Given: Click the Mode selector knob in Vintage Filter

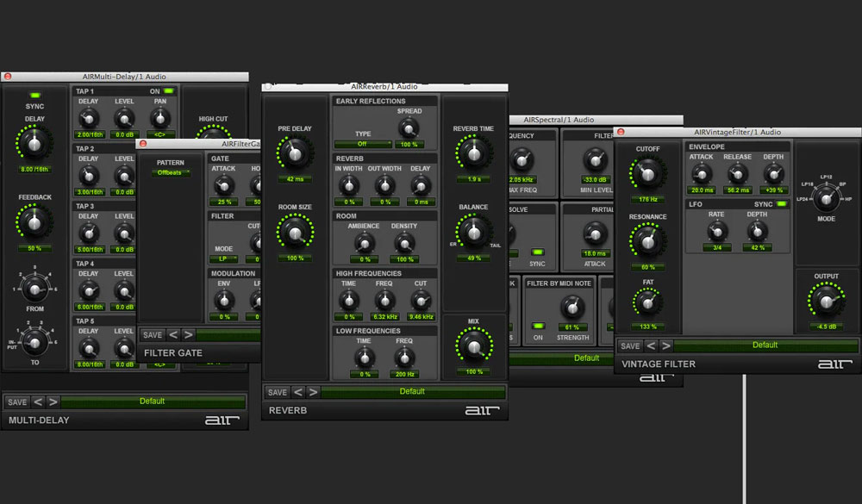Looking at the screenshot, I should (826, 198).
